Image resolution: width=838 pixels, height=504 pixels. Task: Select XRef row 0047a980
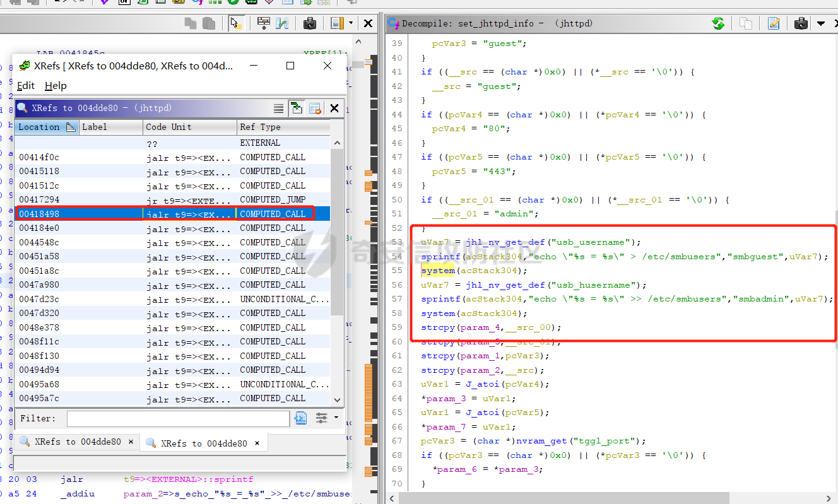pos(173,285)
